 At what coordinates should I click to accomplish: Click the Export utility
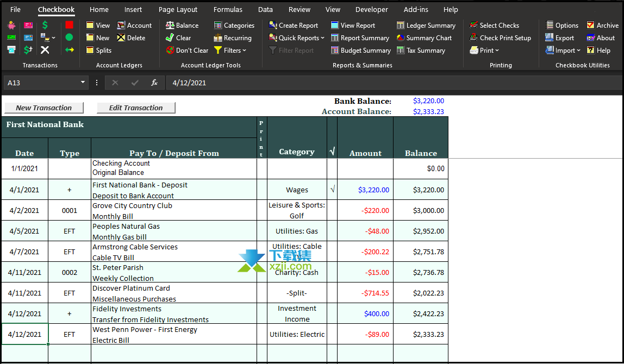tap(559, 38)
